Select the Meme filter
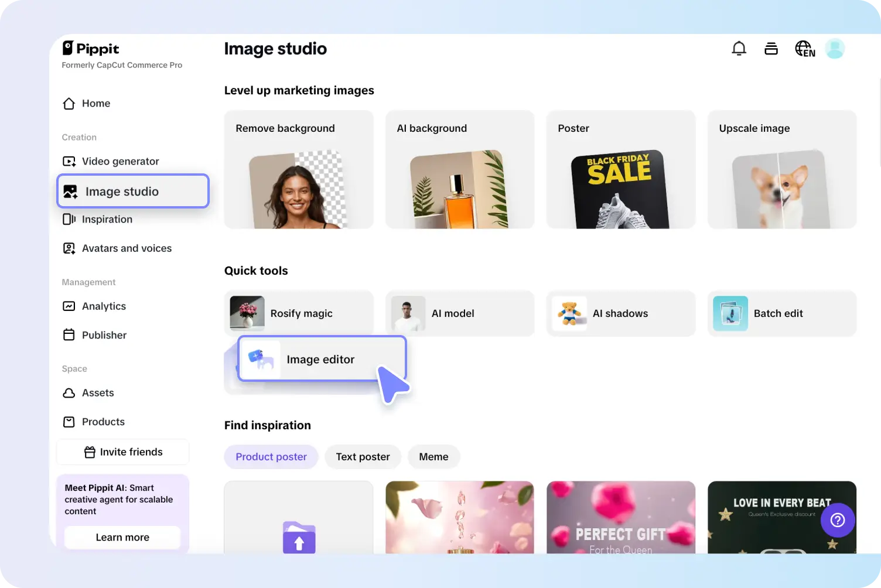 coord(433,456)
